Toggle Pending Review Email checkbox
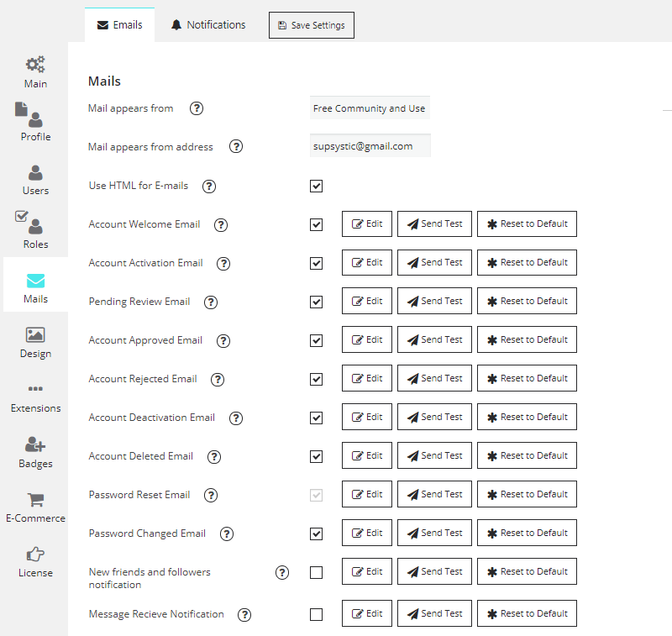Screen dimensions: 672x636 tap(317, 302)
